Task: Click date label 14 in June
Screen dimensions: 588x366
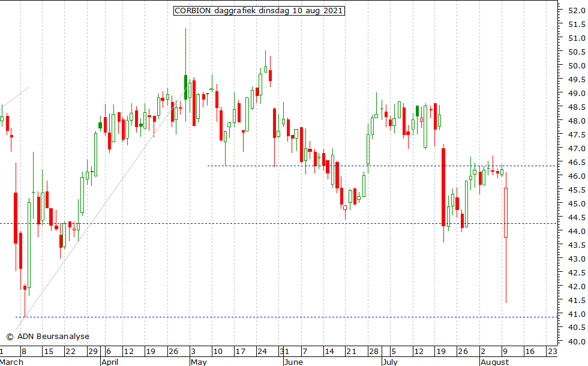Action: [x=329, y=352]
